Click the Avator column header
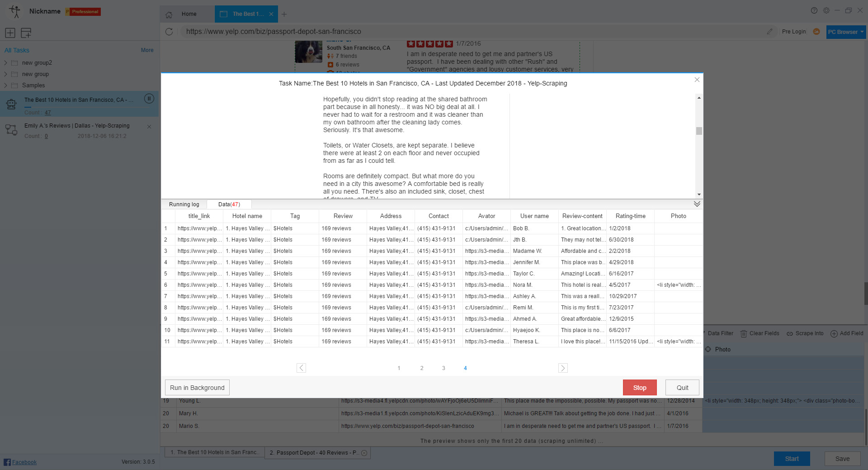Viewport: 868px width, 470px height. 486,216
